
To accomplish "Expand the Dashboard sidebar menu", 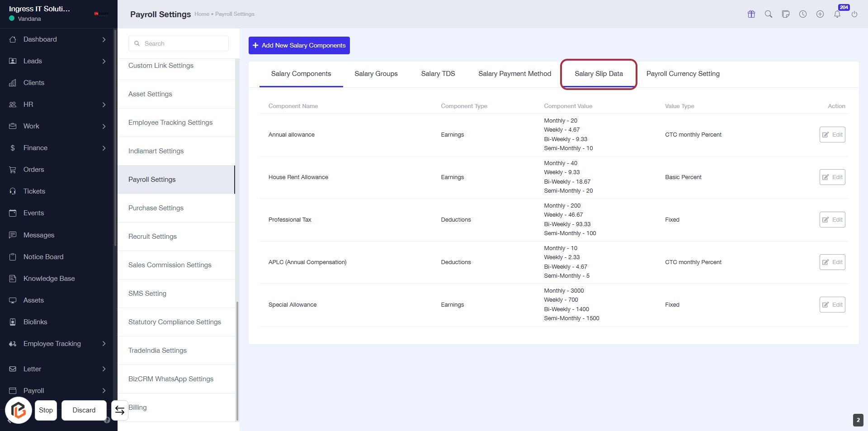I will 104,39.
